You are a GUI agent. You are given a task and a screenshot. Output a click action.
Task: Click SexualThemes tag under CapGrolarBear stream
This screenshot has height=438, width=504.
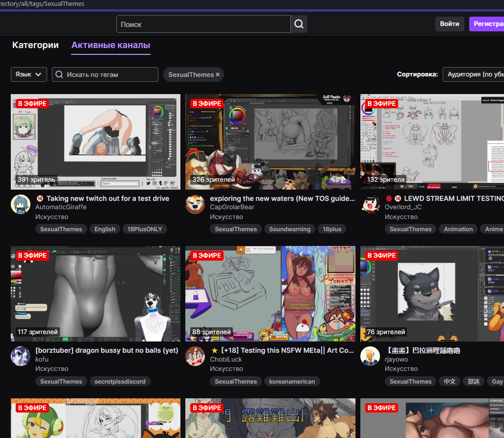(236, 229)
